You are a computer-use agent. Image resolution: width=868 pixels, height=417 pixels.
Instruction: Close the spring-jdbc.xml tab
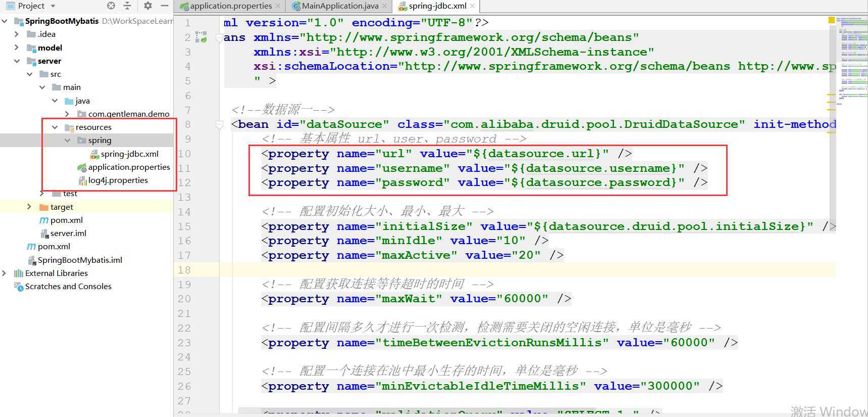click(472, 6)
